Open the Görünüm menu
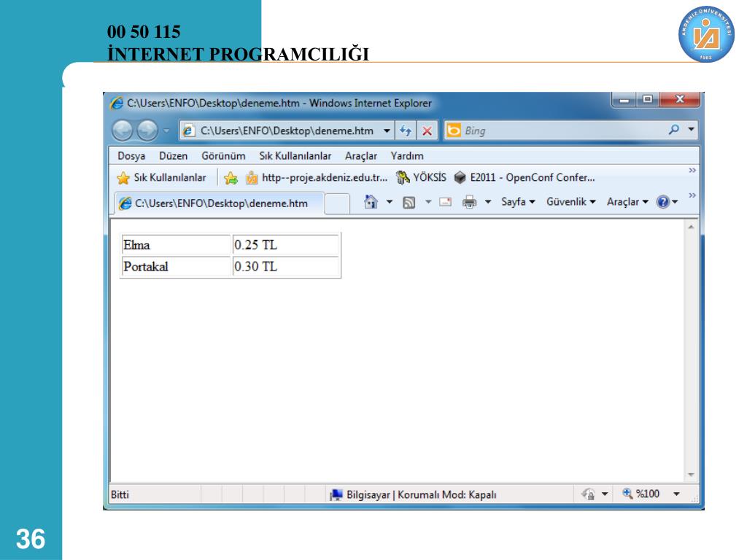This screenshot has width=747, height=560. (223, 156)
